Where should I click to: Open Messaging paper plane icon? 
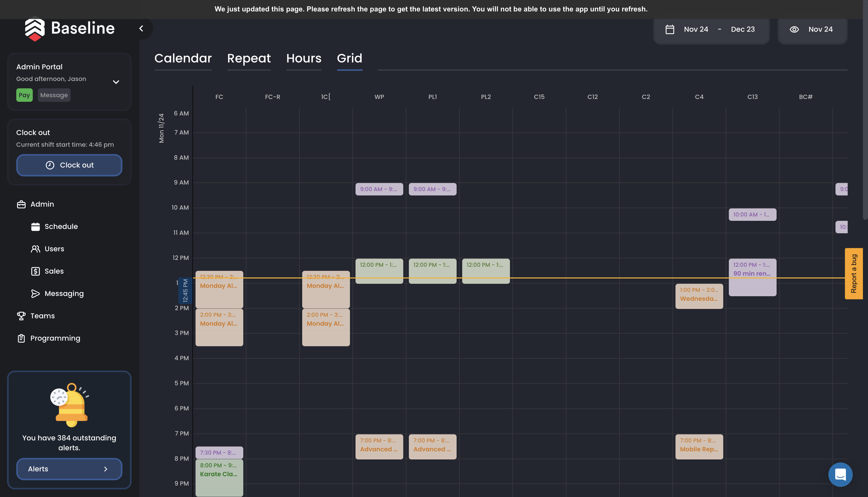click(36, 294)
